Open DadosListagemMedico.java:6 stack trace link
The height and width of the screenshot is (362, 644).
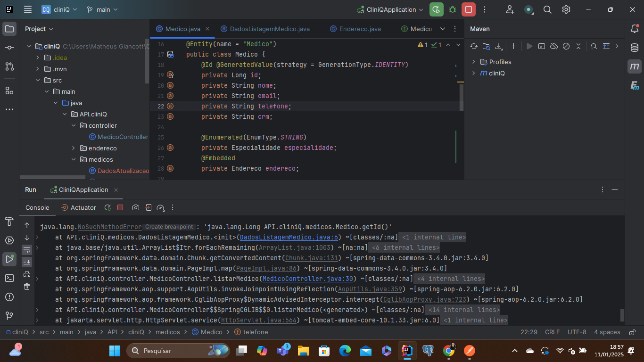pos(289,237)
